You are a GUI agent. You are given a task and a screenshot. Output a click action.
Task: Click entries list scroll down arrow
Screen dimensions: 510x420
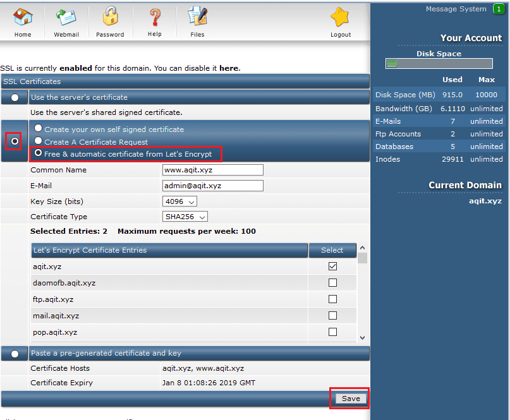coord(362,337)
